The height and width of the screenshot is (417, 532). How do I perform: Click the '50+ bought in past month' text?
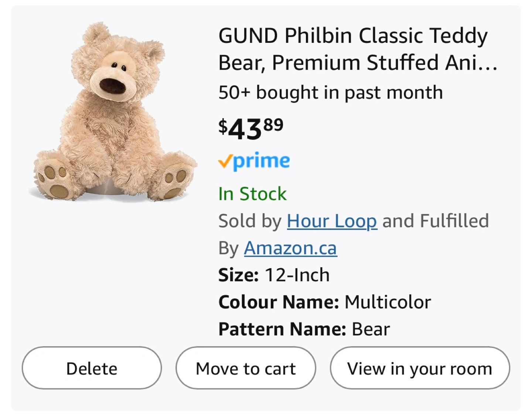pyautogui.click(x=331, y=92)
